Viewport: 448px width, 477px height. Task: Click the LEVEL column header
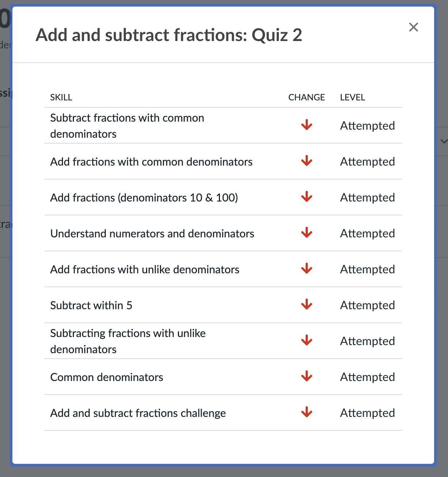352,97
